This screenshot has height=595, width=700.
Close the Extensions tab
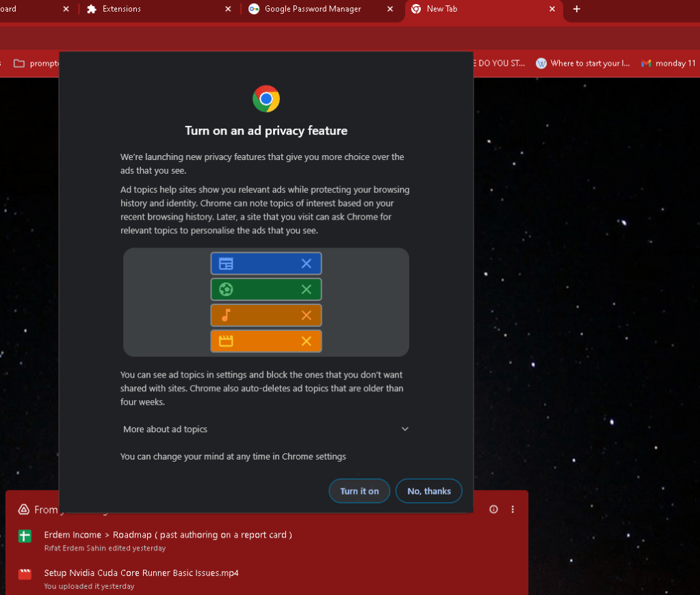[x=228, y=9]
